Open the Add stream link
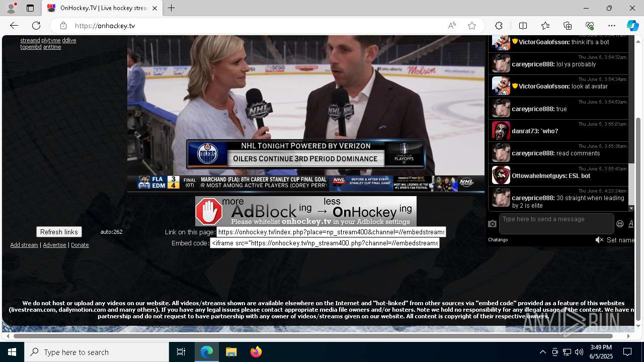 (x=24, y=245)
